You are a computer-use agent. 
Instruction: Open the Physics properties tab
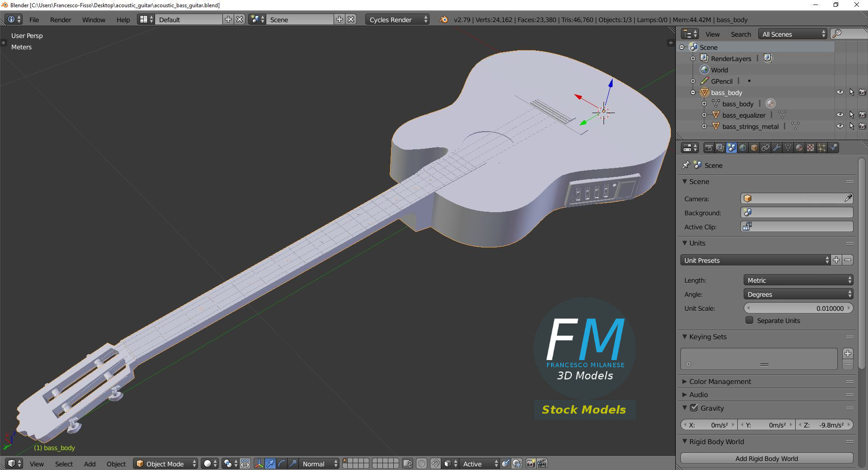(834, 148)
